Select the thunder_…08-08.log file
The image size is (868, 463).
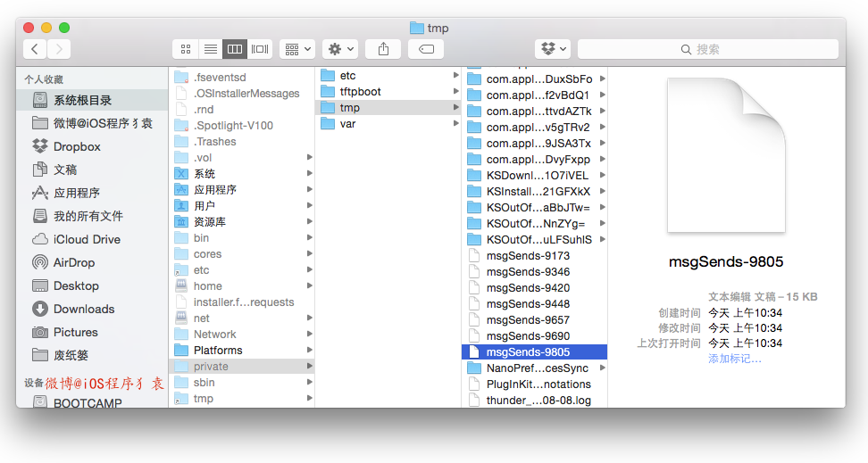click(534, 400)
